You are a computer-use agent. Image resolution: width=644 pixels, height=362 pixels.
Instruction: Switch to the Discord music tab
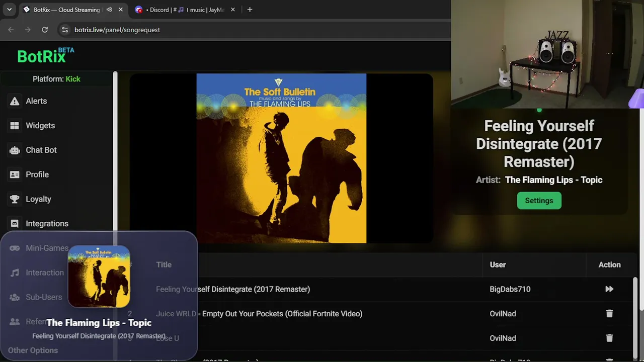186,10
